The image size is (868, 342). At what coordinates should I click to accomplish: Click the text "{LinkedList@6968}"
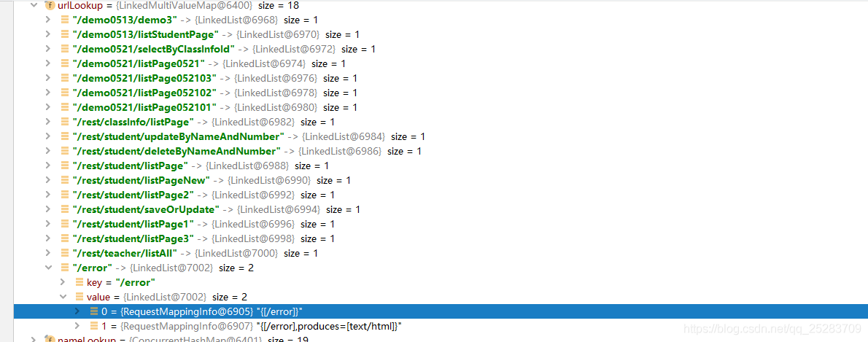[x=237, y=20]
